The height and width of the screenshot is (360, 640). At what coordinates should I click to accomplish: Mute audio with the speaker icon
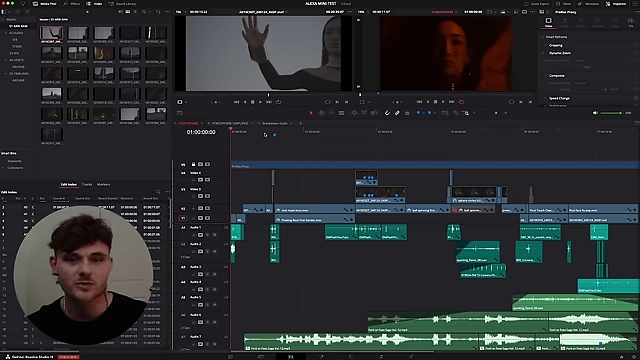[595, 113]
